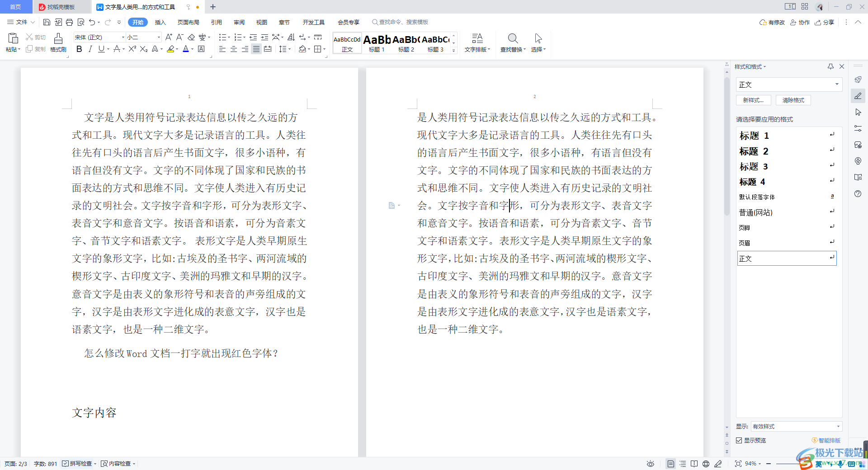Click the Fit Page zoom icon
Viewport: 868px width, 470px height.
point(738,464)
